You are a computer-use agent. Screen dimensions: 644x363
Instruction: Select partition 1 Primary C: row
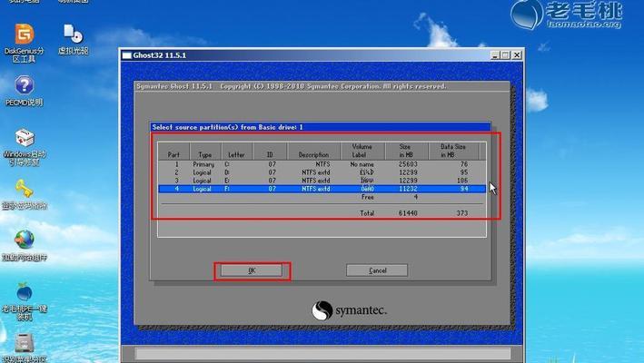(x=322, y=164)
